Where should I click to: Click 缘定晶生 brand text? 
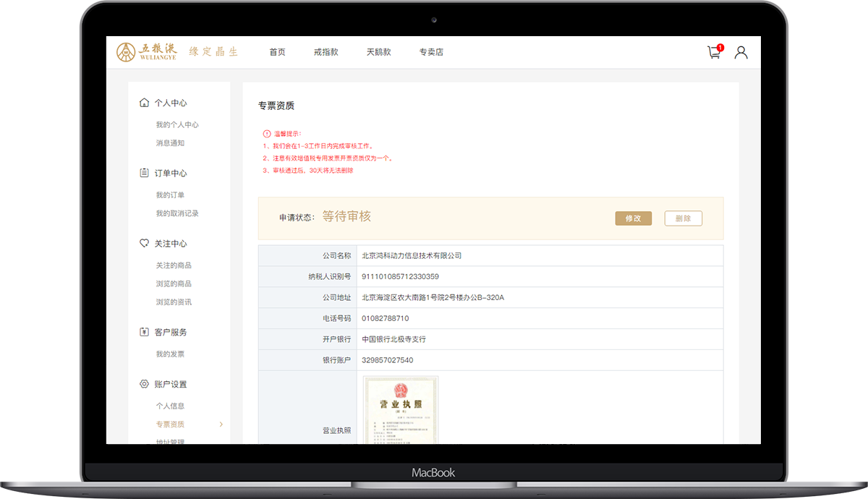213,52
